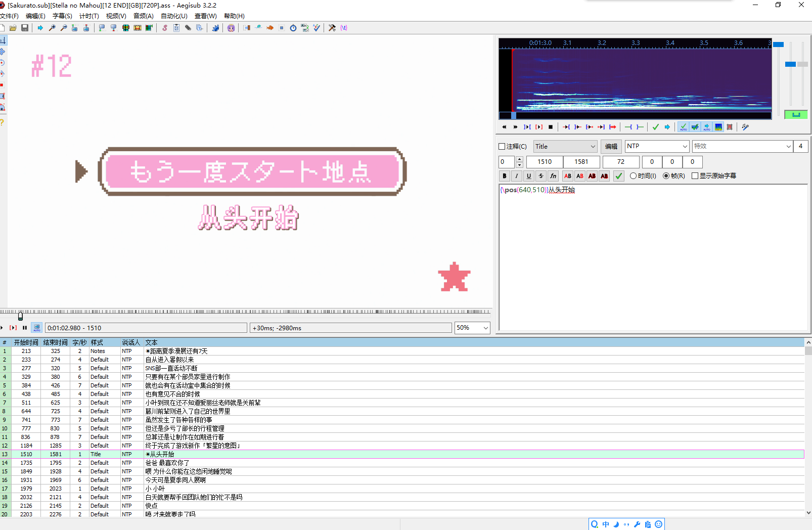Zoom in video with magnifier plus icon
This screenshot has width=812, height=530.
[x=52, y=28]
